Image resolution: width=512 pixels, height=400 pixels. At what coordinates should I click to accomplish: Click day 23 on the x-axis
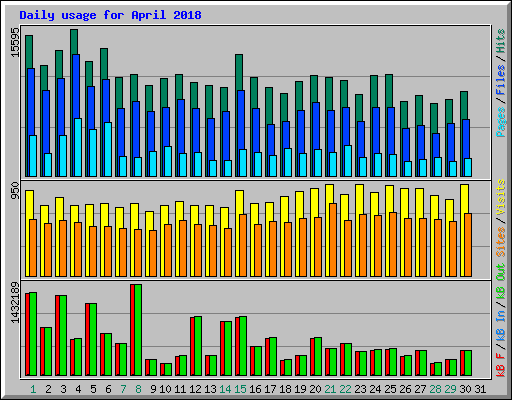(x=360, y=389)
